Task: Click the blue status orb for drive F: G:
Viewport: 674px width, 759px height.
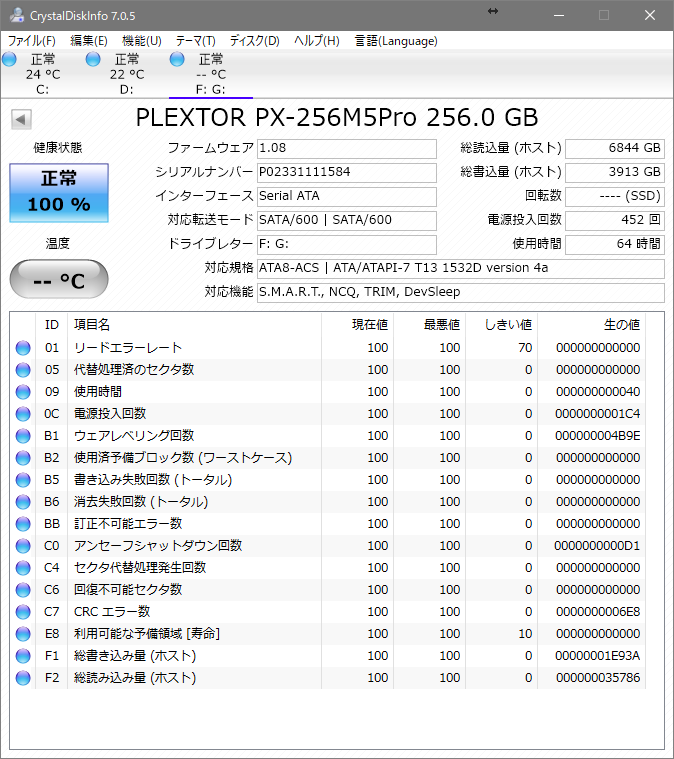Action: tap(177, 60)
